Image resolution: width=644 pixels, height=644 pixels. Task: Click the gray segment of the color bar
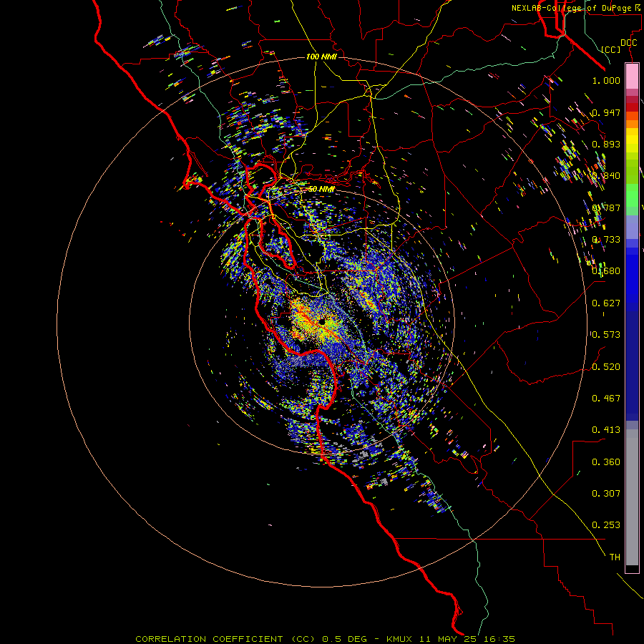632,497
